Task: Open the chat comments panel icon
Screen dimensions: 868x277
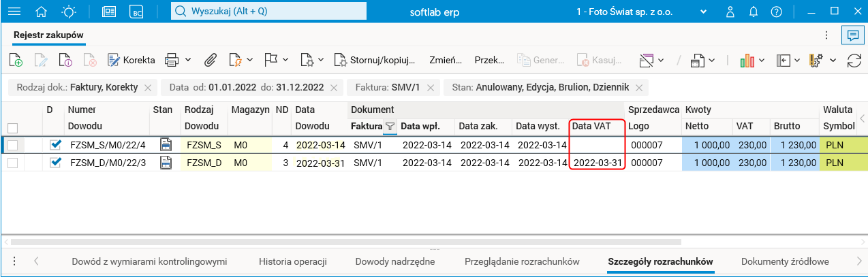Action: point(850,35)
